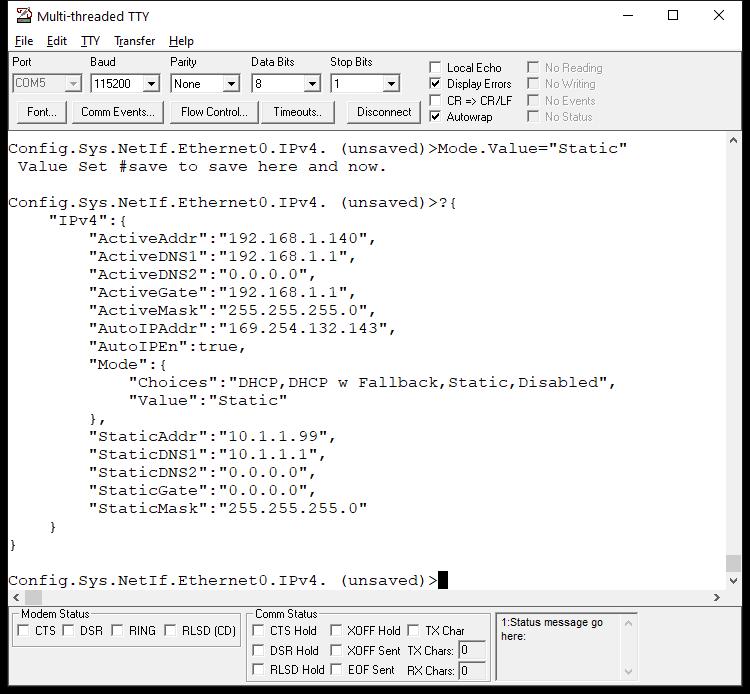The width and height of the screenshot is (750, 694).
Task: Toggle the Display Errors checkbox
Action: (x=435, y=84)
